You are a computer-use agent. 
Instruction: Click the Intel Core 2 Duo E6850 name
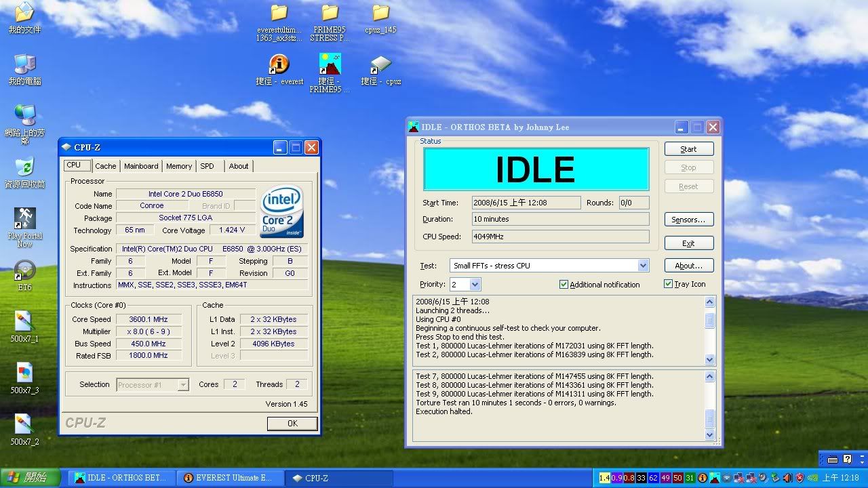(x=186, y=194)
